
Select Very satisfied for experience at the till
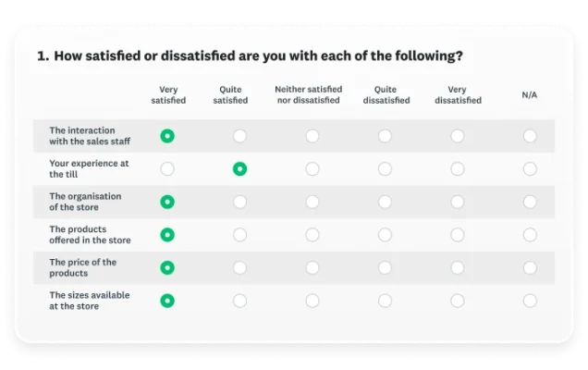167,169
